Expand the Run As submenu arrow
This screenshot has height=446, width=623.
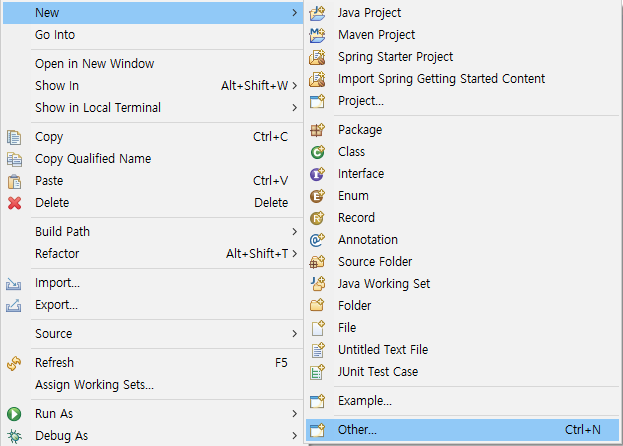pyautogui.click(x=294, y=414)
